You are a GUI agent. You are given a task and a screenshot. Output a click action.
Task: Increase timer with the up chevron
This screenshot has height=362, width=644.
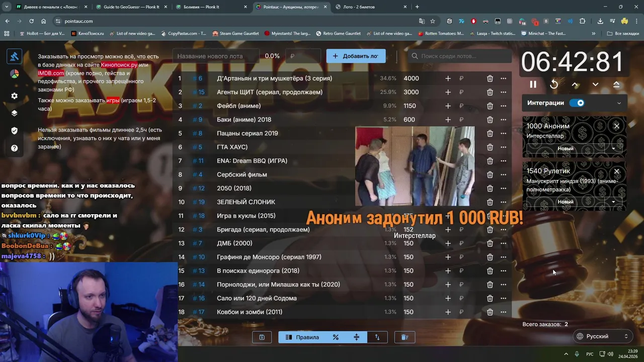575,84
